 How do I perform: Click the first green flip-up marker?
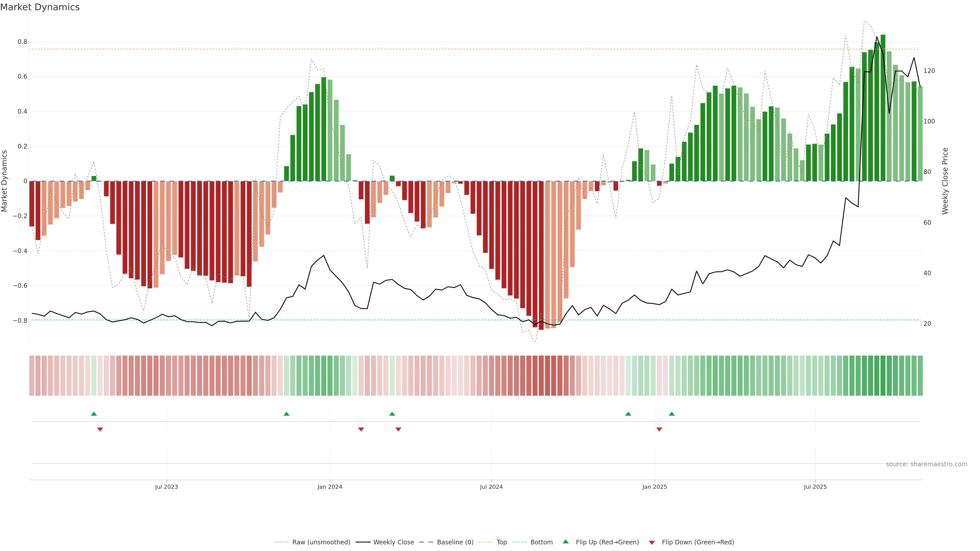(94, 414)
